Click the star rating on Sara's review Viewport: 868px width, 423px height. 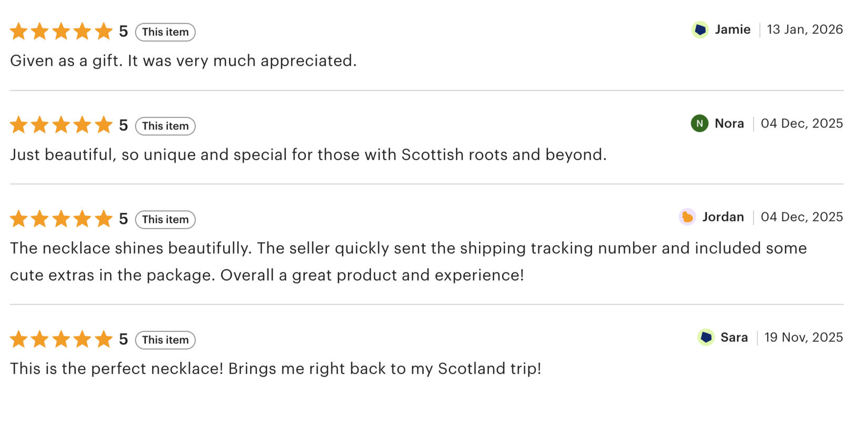pos(61,340)
